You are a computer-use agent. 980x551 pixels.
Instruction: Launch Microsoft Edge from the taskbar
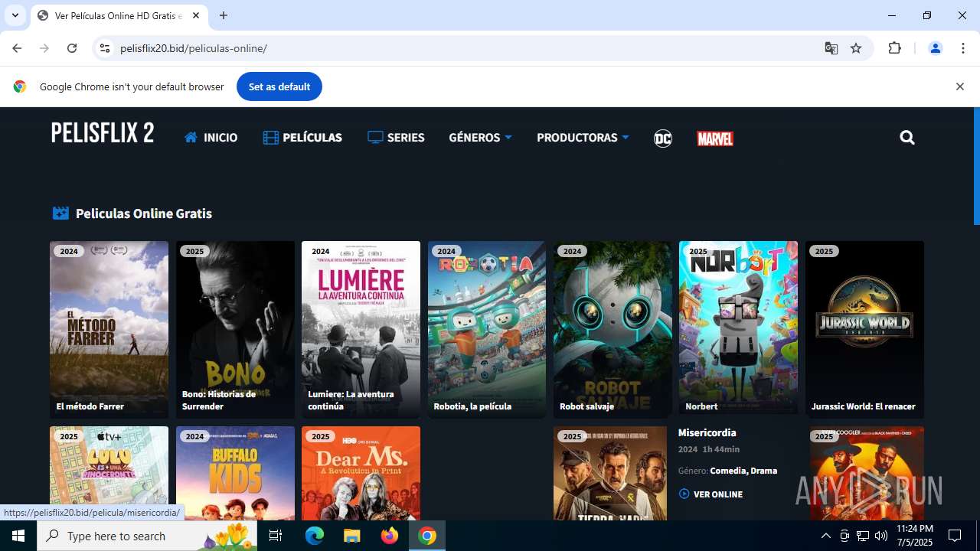pyautogui.click(x=315, y=536)
